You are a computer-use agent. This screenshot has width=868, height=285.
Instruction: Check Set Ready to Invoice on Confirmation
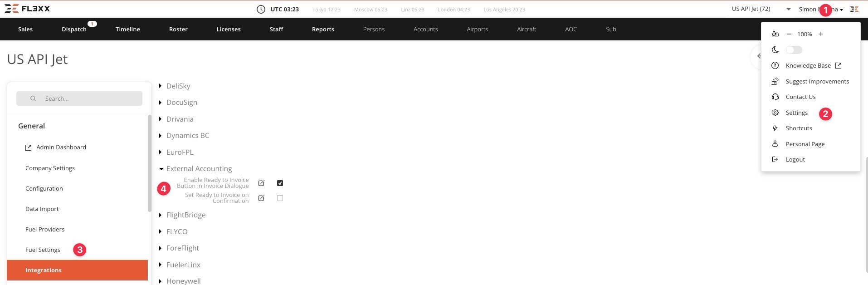[280, 198]
